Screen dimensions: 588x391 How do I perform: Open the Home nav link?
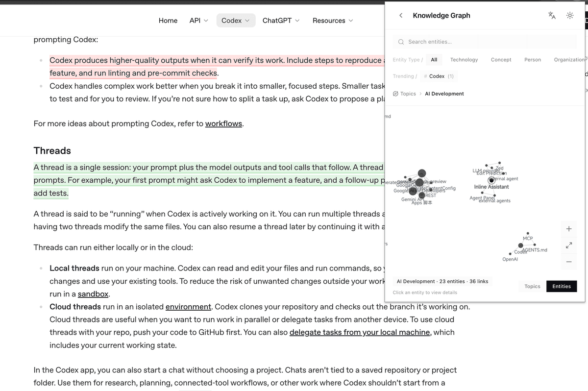[x=168, y=21]
